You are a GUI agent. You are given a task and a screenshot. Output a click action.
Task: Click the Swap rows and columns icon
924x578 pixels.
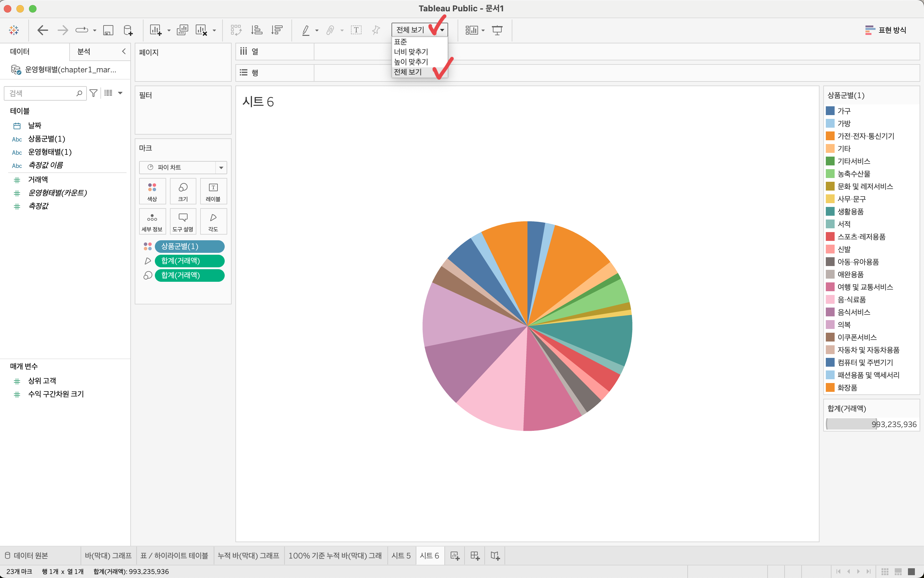[x=236, y=30]
